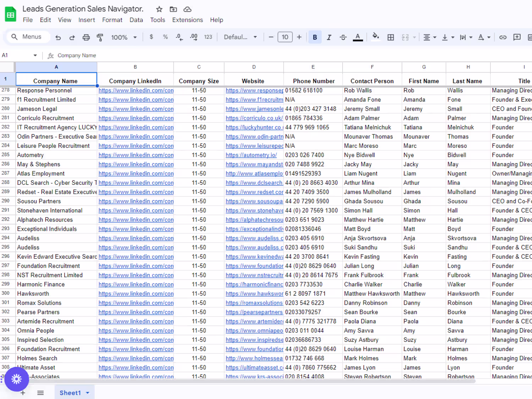The height and width of the screenshot is (399, 532).
Task: Toggle Bold formatting button
Action: click(x=315, y=37)
